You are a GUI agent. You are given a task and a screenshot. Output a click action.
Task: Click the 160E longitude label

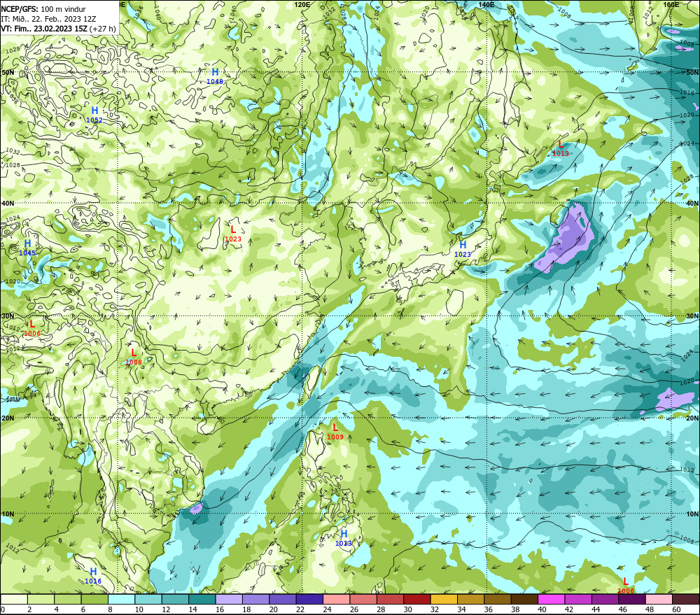pyautogui.click(x=671, y=4)
